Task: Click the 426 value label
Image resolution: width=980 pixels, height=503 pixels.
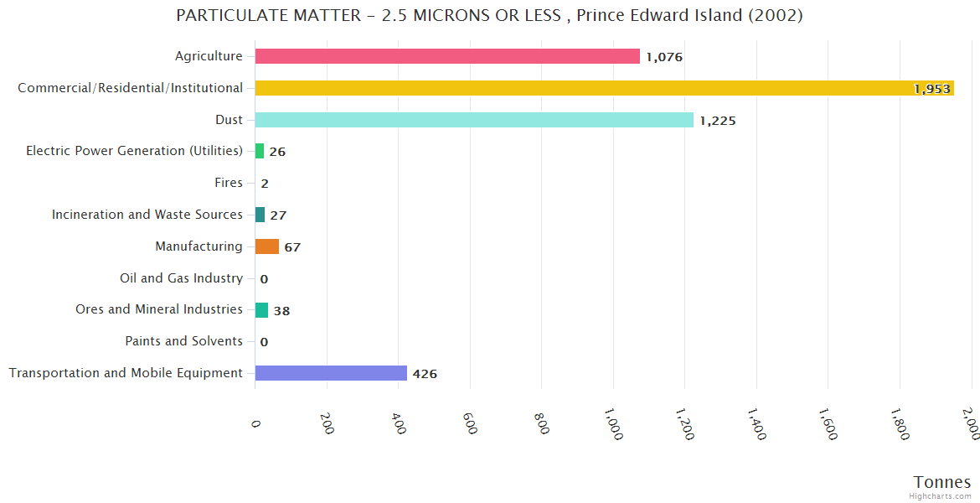Action: [425, 374]
